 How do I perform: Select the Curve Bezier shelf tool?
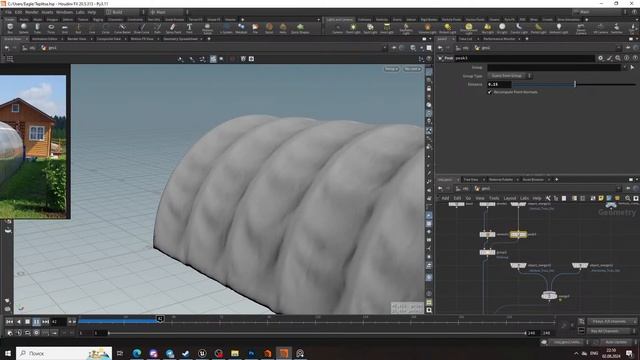click(122, 28)
